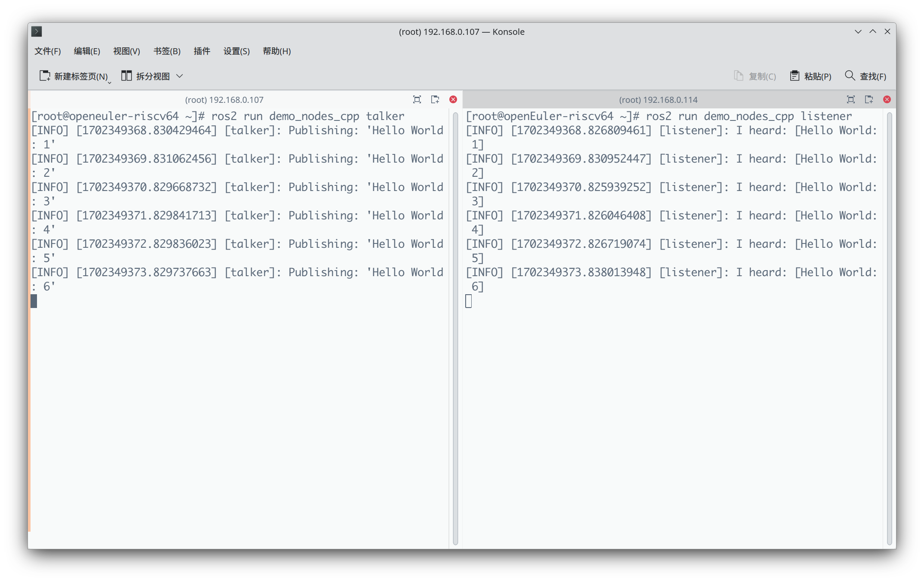Click the Copy icon in toolbar

click(x=738, y=76)
